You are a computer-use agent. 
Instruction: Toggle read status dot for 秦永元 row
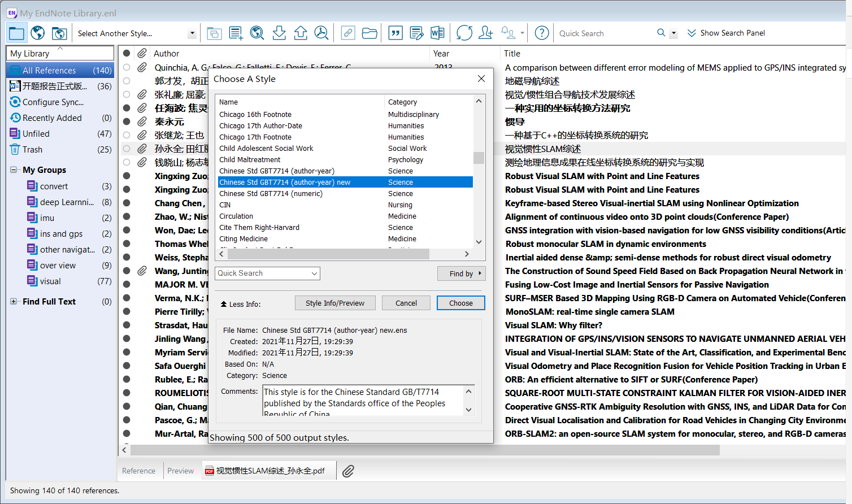pyautogui.click(x=127, y=121)
